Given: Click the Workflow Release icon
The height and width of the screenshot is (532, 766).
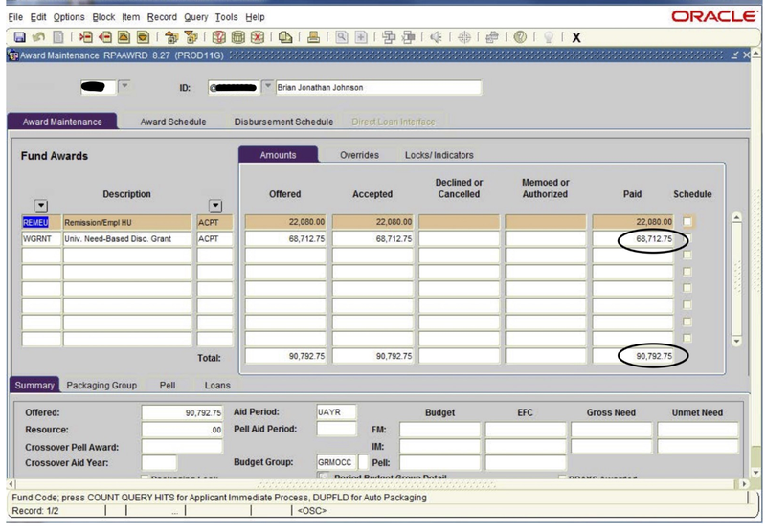Looking at the screenshot, I should coord(409,37).
